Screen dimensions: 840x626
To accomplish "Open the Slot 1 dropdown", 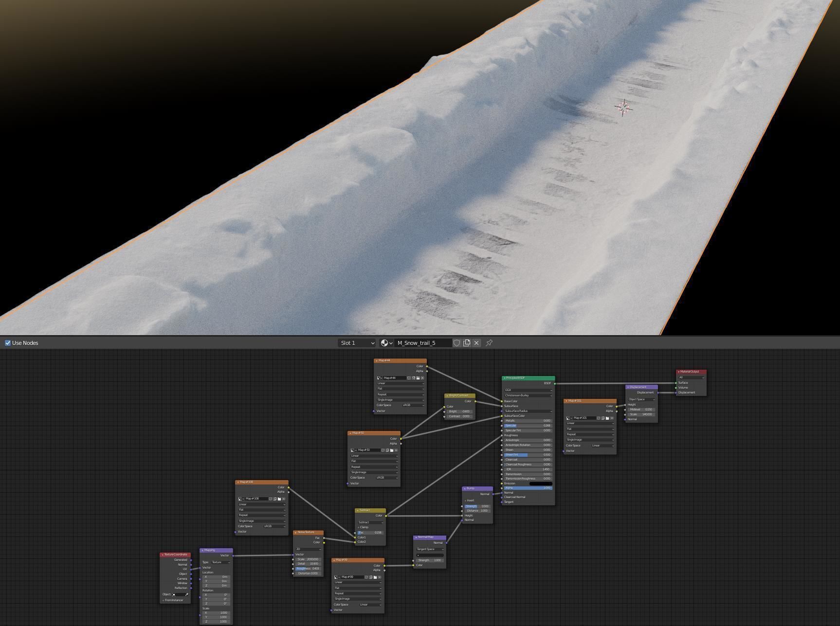I will click(357, 343).
